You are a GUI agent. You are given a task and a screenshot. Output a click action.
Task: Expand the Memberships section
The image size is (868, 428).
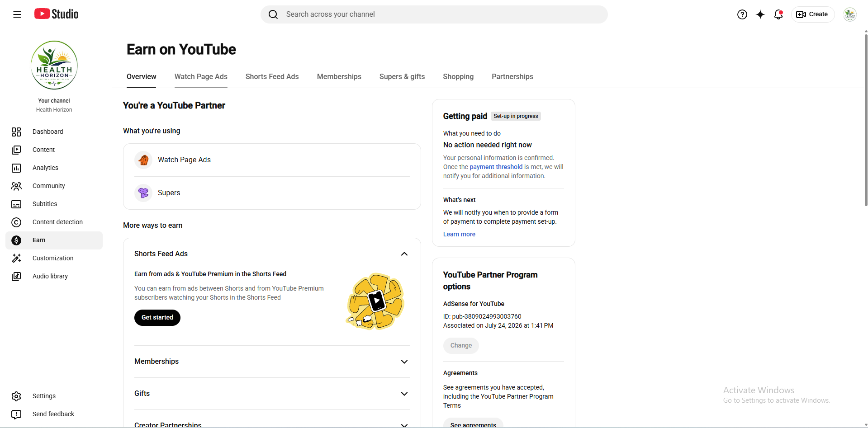pos(404,362)
